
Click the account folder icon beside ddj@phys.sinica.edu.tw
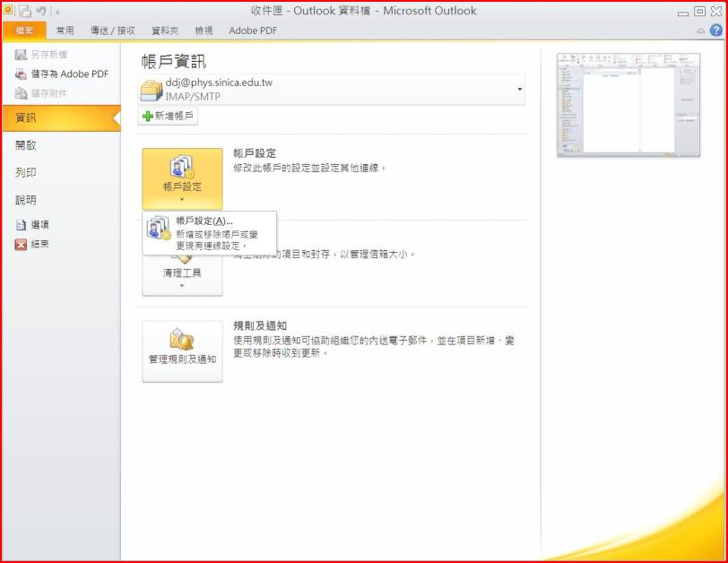[151, 90]
